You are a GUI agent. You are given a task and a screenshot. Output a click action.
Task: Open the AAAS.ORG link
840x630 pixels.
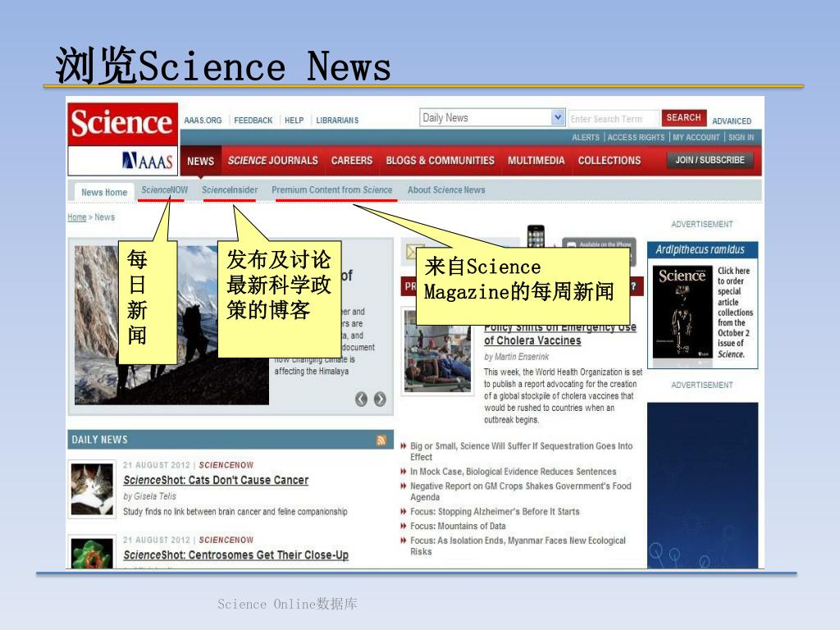[x=203, y=121]
